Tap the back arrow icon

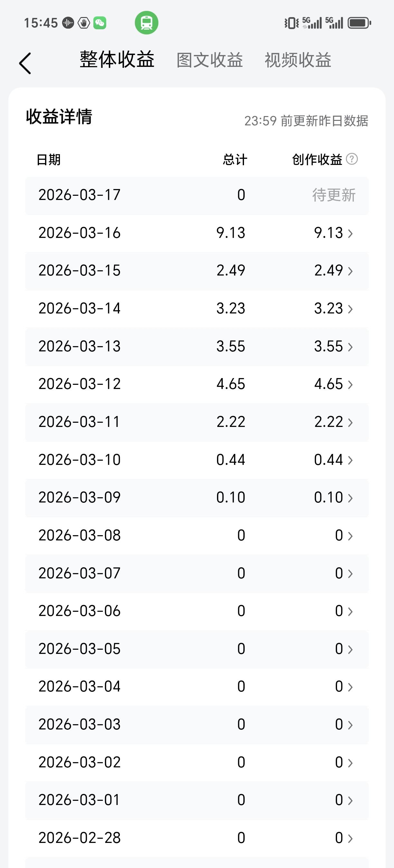(x=25, y=63)
